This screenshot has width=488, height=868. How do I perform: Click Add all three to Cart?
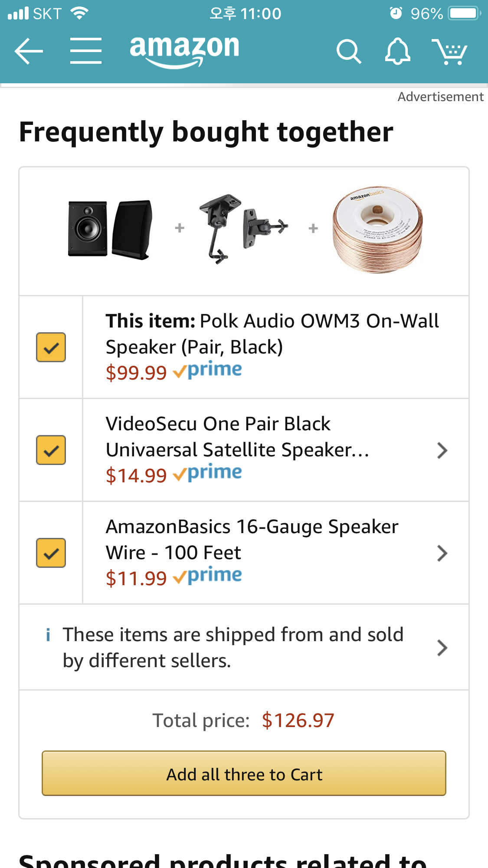point(244,773)
